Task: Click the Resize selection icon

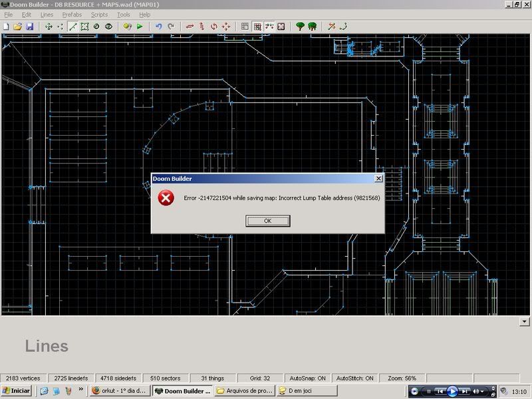Action: pos(226,27)
